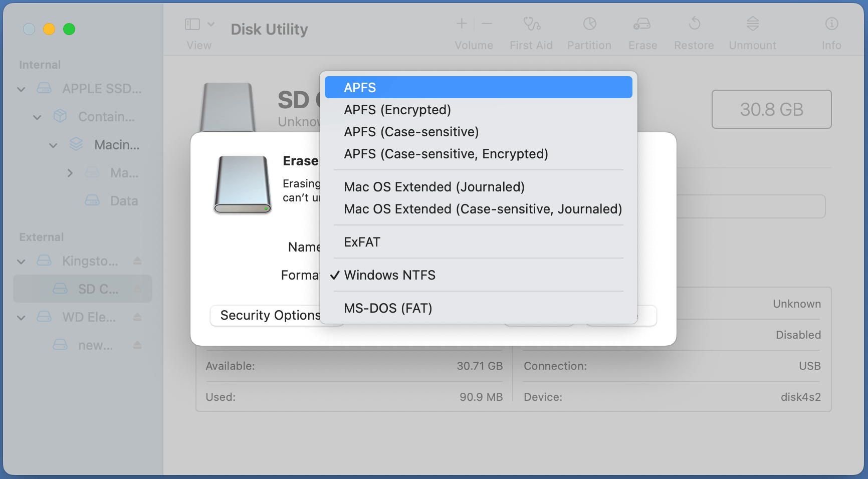
Task: Click the Erase toolbar icon
Action: coord(642,30)
